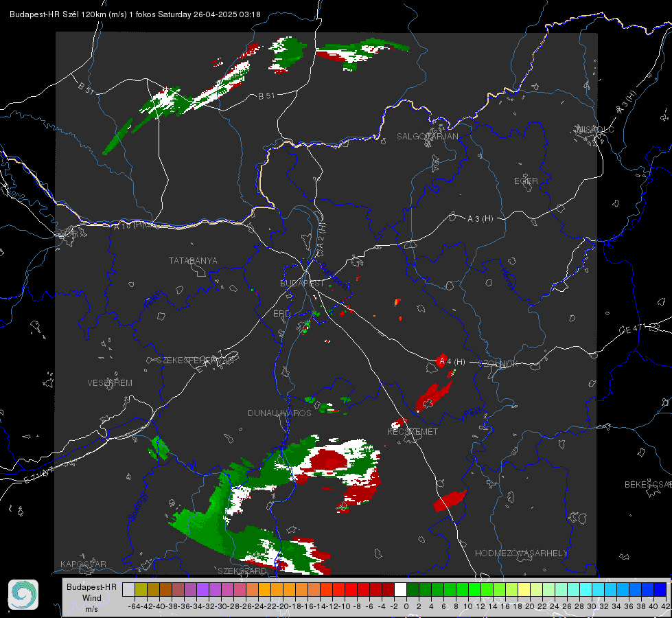The image size is (672, 618).
Task: Click the swirl logo icon beside legend
Action: tap(23, 595)
